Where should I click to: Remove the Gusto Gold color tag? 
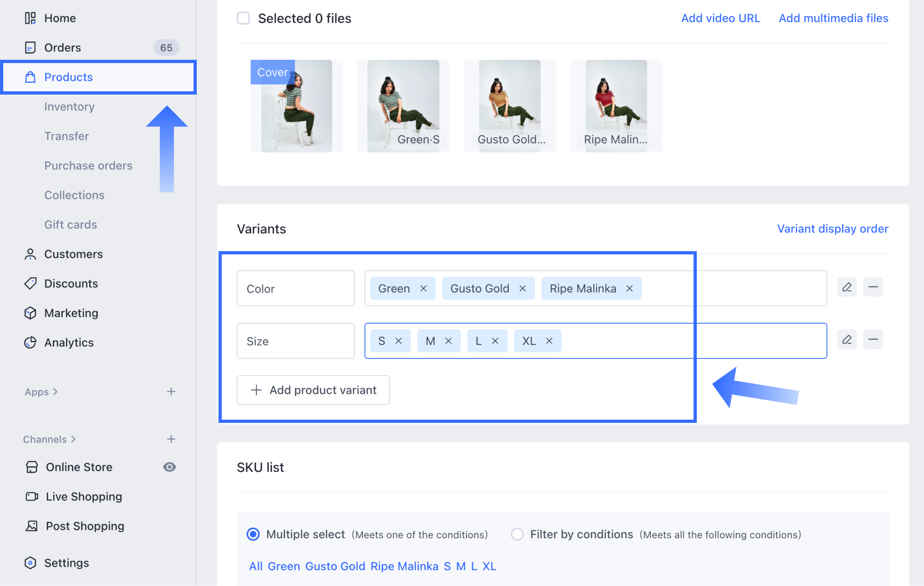(x=522, y=288)
